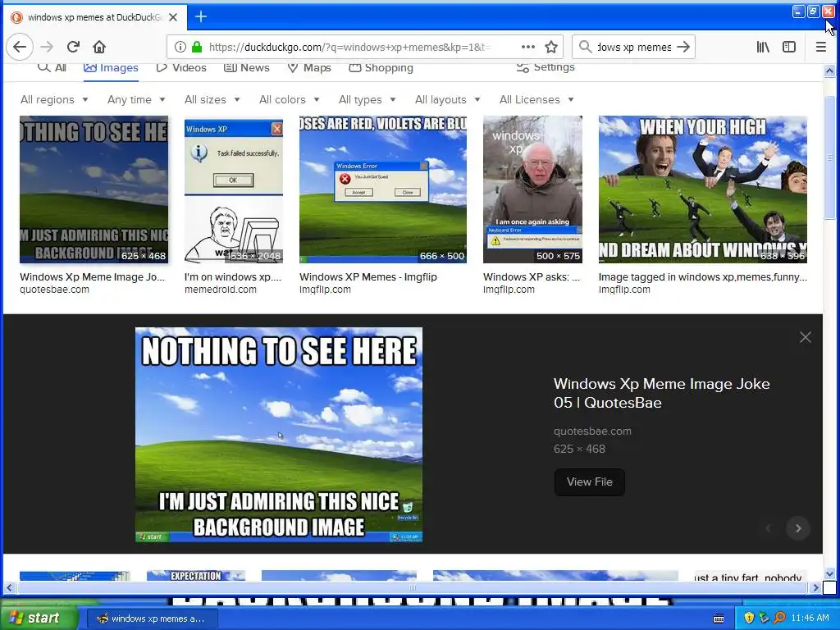Open quotesbae.com link in detail panel

592,431
